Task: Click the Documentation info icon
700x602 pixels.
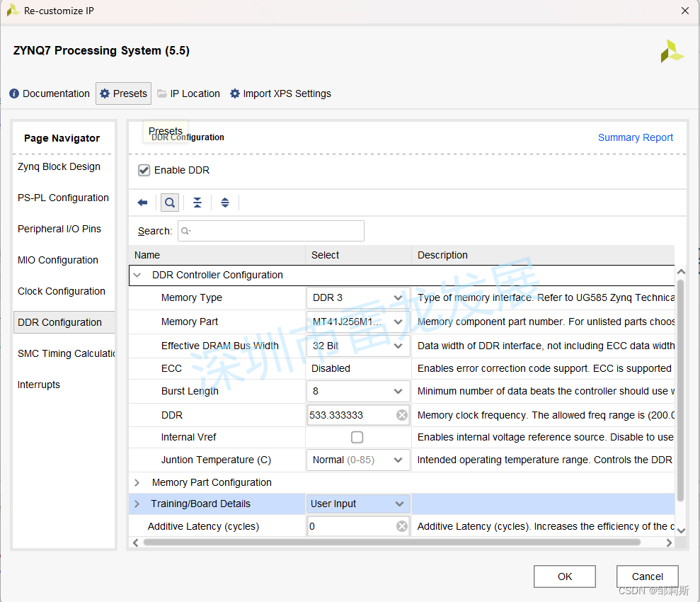Action: click(14, 93)
